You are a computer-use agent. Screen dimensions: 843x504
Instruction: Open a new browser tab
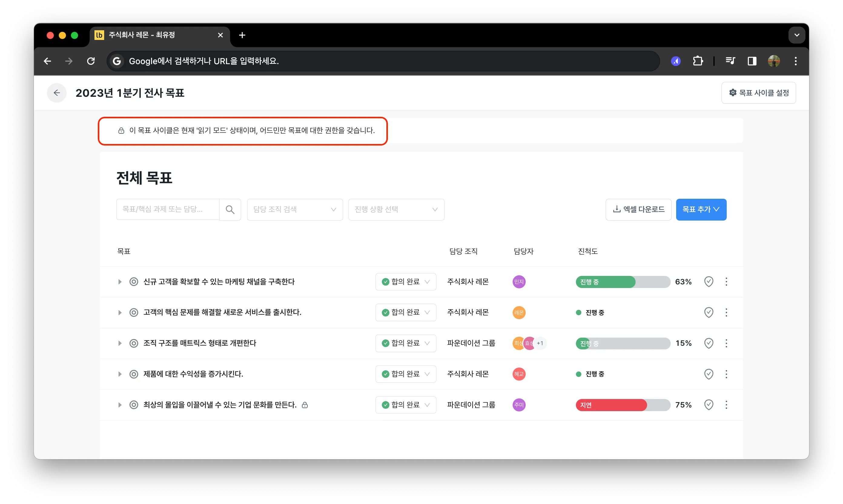(x=242, y=35)
